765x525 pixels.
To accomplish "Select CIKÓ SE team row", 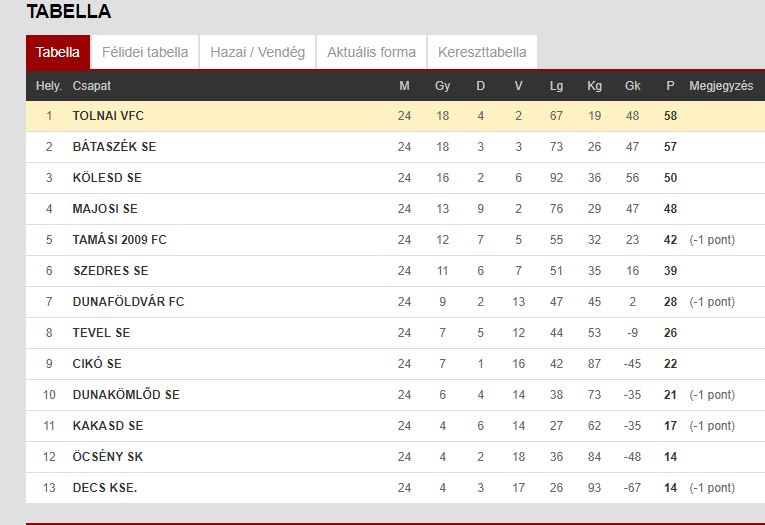I will click(396, 363).
